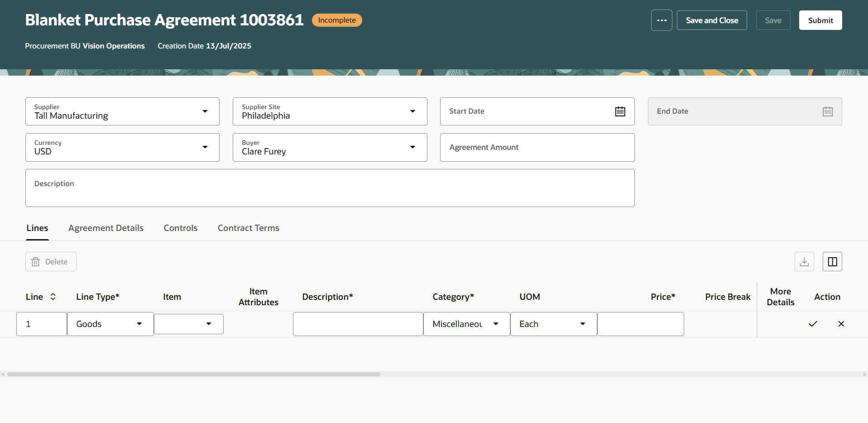Viewport: 868px width, 423px height.
Task: Open the UOM Each dropdown
Action: (x=583, y=324)
